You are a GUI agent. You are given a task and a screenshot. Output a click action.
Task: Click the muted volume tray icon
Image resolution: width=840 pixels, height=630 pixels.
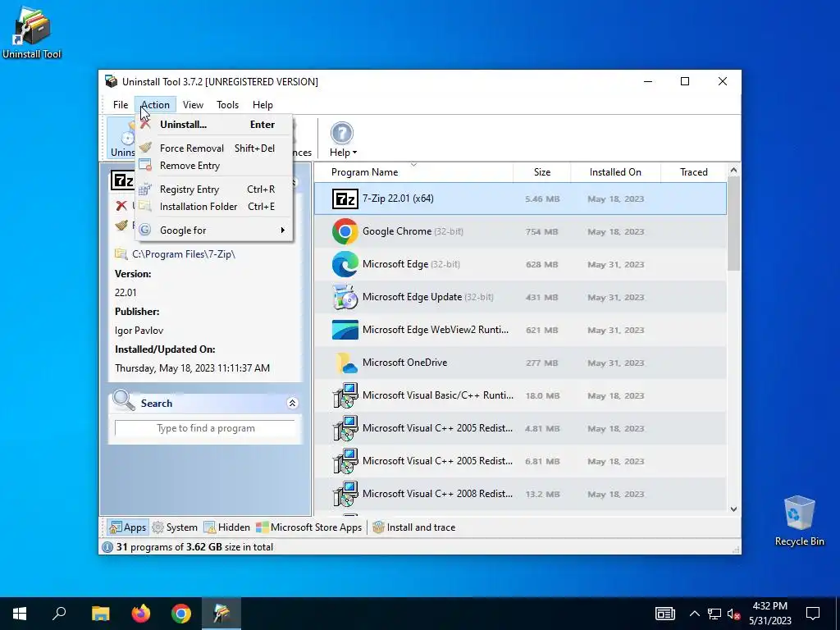733,614
